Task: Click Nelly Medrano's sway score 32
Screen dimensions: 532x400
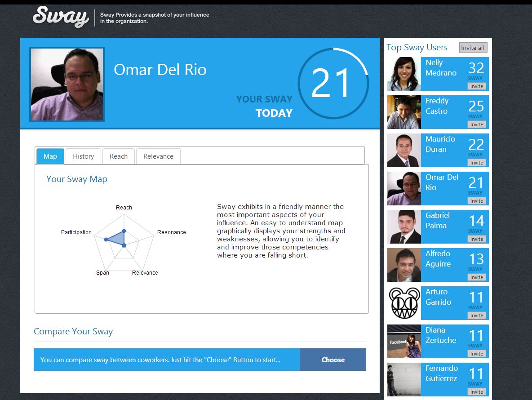Action: tap(476, 68)
